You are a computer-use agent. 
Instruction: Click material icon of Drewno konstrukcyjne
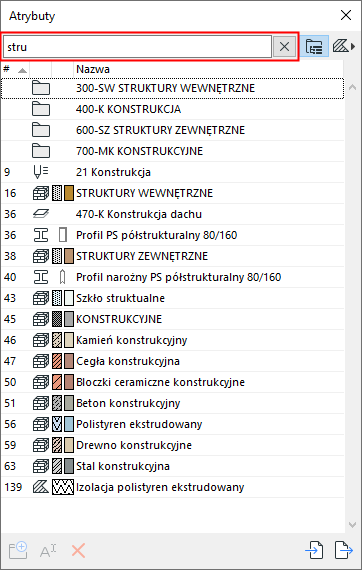(41, 445)
